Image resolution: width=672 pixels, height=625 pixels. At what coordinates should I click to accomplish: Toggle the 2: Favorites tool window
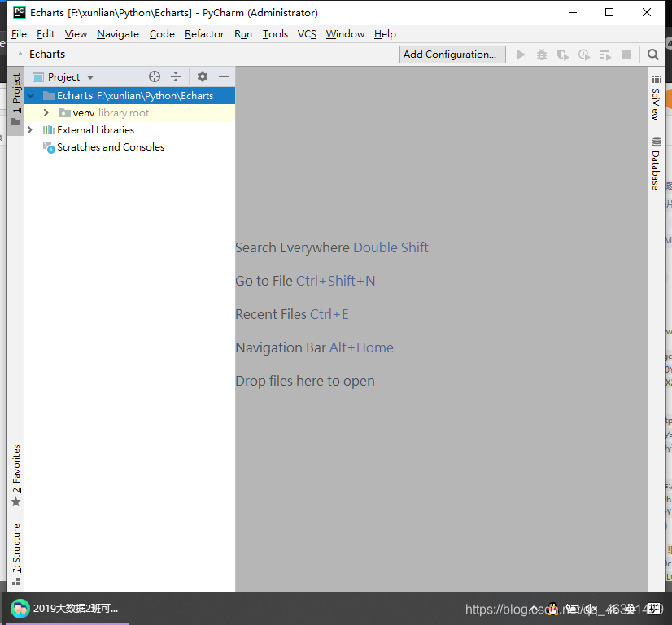(x=15, y=475)
